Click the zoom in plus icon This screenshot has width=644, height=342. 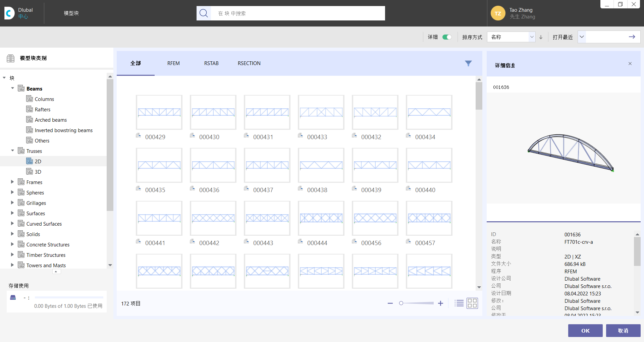[440, 303]
